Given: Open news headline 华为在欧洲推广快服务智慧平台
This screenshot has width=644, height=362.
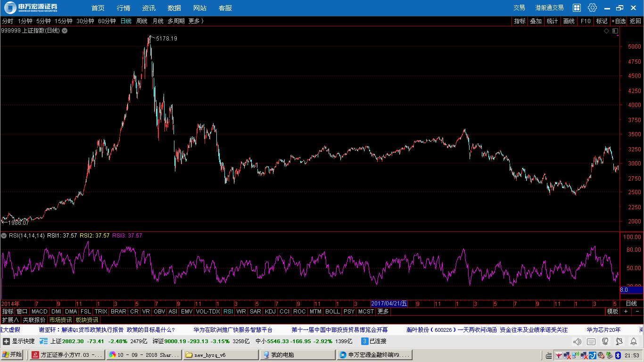Looking at the screenshot, I should 233,330.
